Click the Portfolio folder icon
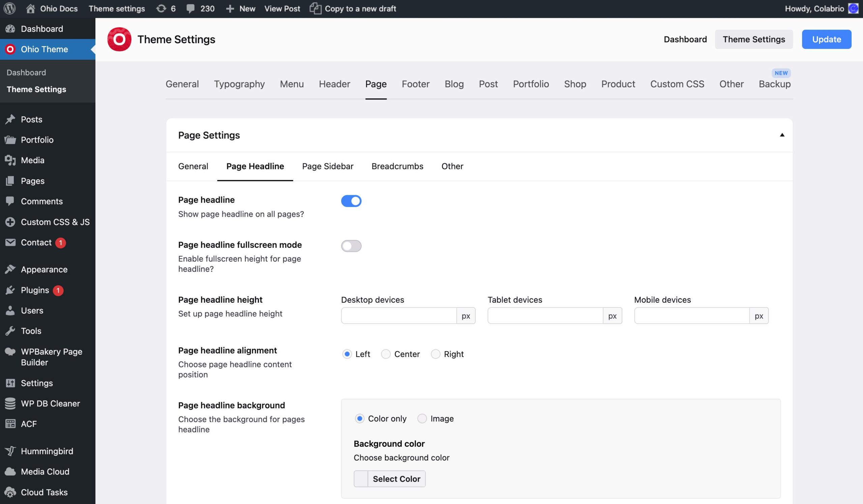Viewport: 863px width, 504px height. tap(10, 140)
